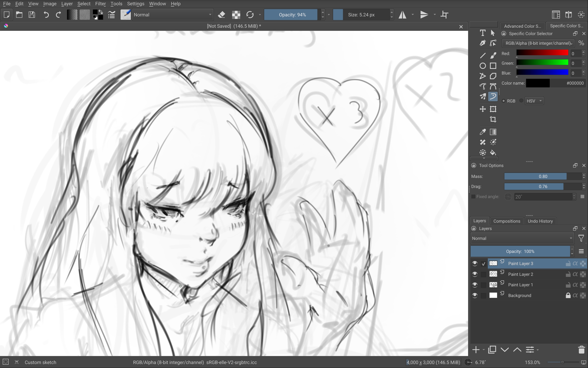Screen dimensions: 588x368
Task: Select the Text tool
Action: tap(483, 33)
